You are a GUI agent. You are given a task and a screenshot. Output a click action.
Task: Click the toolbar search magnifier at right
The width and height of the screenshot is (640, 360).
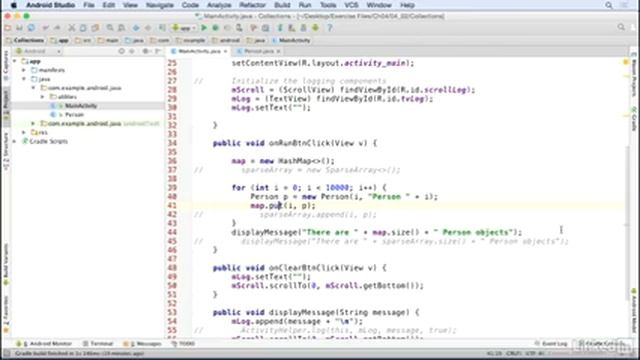(x=621, y=27)
